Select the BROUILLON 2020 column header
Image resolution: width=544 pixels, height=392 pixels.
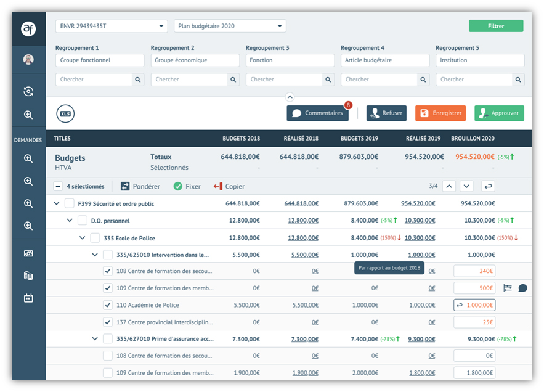click(472, 139)
